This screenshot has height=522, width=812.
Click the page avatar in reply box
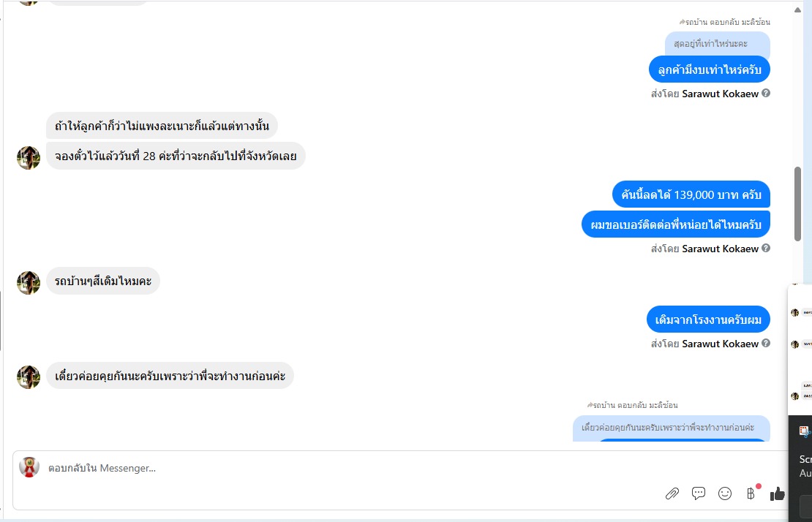[29, 466]
